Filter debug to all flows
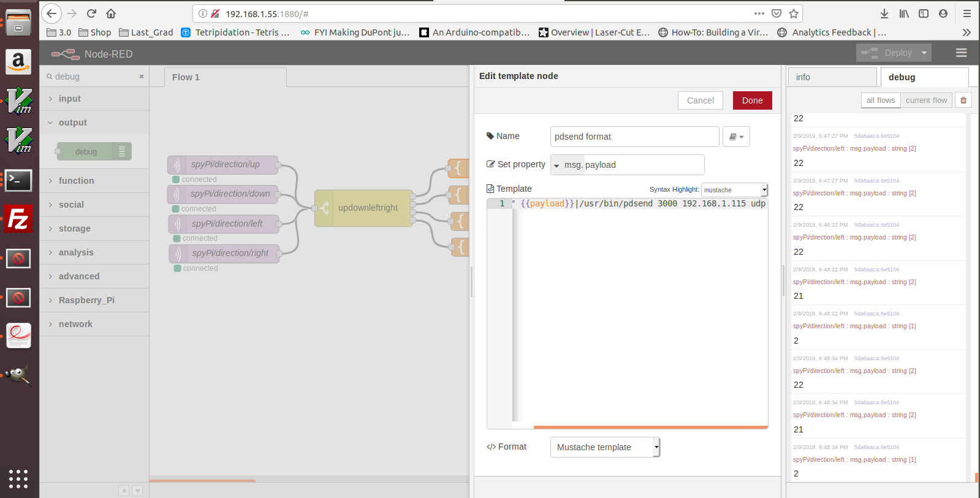980x498 pixels. coord(880,100)
